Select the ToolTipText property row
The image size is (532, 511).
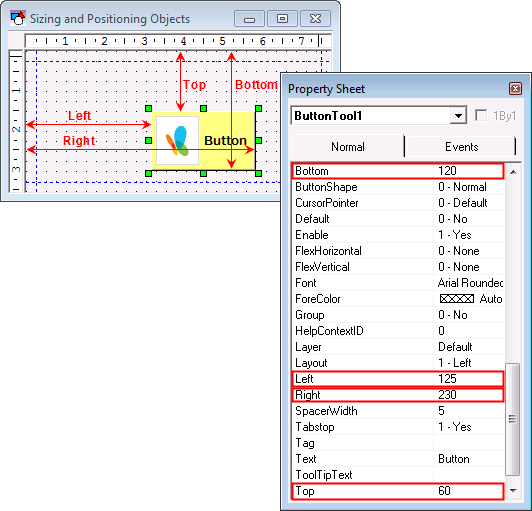pyautogui.click(x=398, y=475)
